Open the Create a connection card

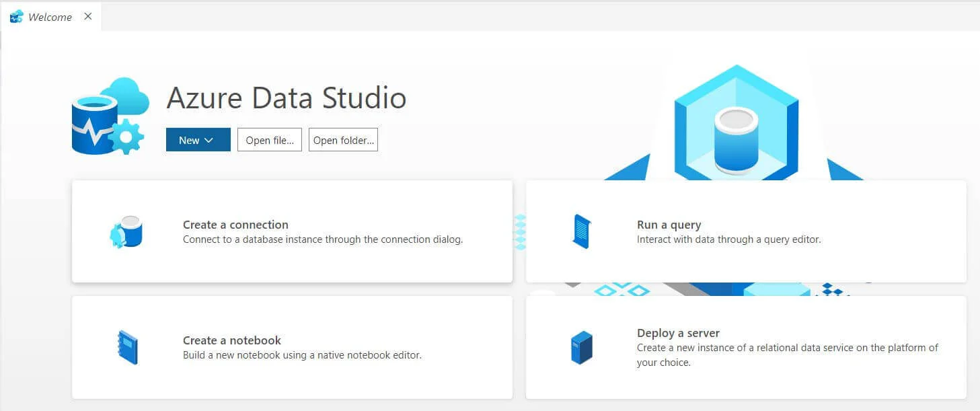click(292, 231)
